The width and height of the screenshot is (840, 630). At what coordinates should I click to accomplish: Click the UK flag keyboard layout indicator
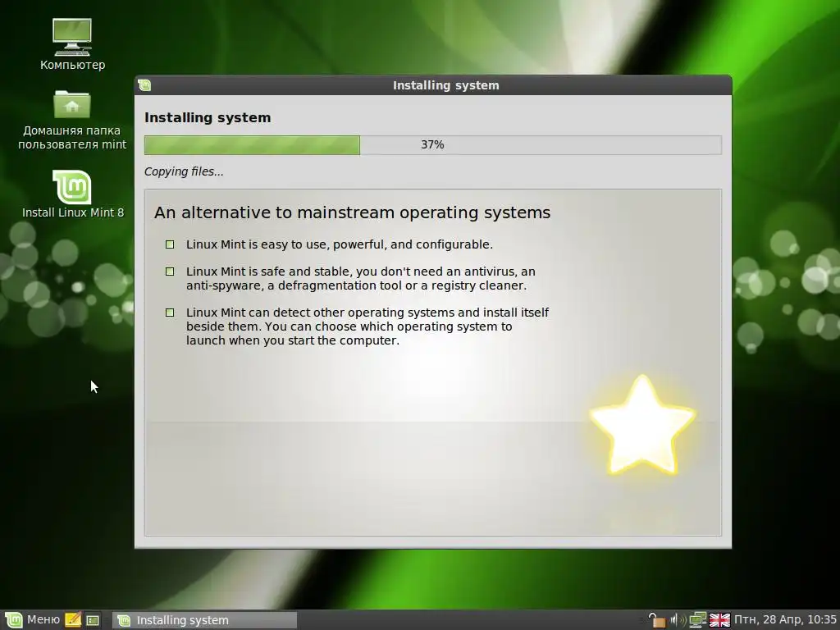(x=719, y=620)
